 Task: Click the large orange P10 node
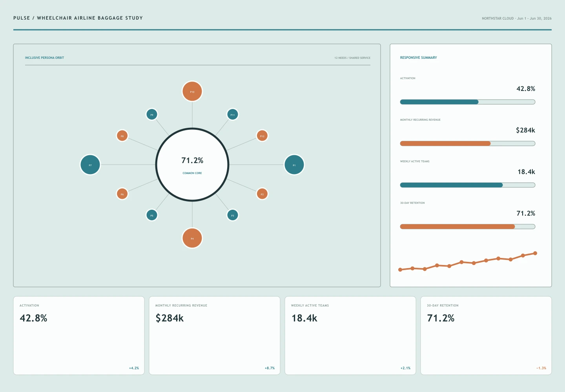pos(192,91)
